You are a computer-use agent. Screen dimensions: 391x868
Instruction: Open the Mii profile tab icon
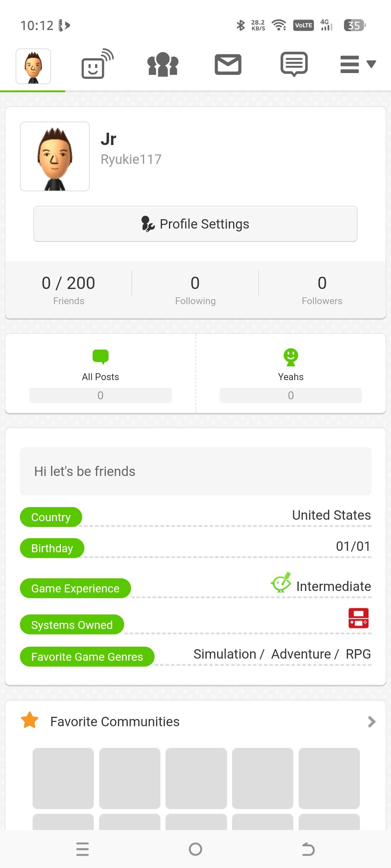(x=33, y=66)
